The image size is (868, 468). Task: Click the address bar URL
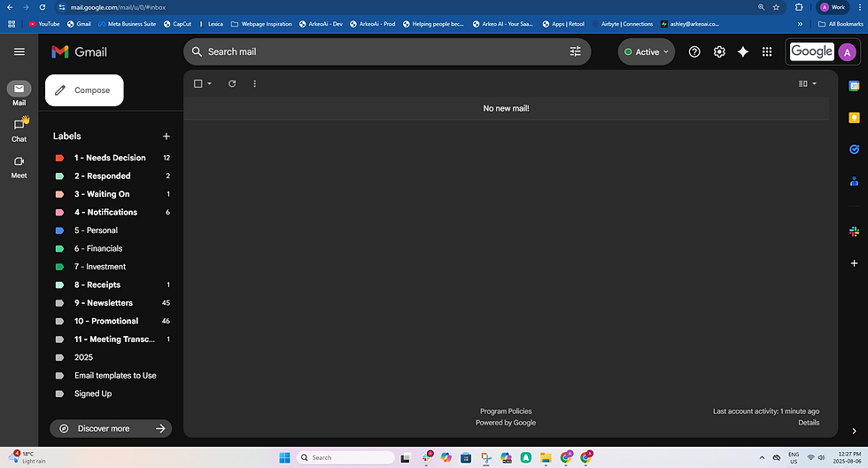point(118,7)
